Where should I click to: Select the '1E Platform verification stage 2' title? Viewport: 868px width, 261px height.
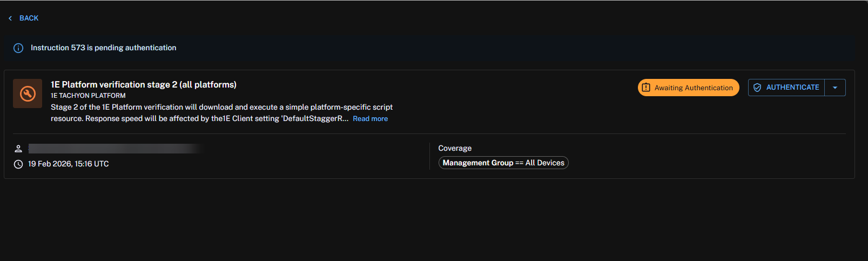pos(143,85)
